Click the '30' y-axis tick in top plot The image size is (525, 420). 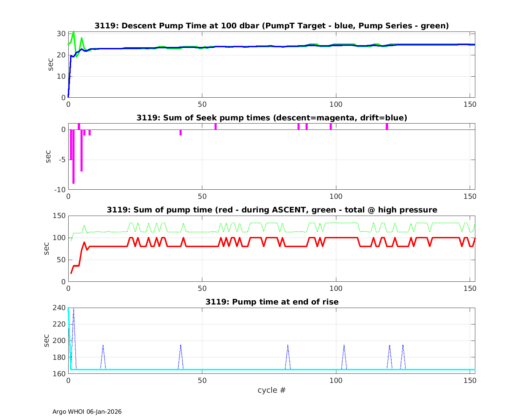62,34
